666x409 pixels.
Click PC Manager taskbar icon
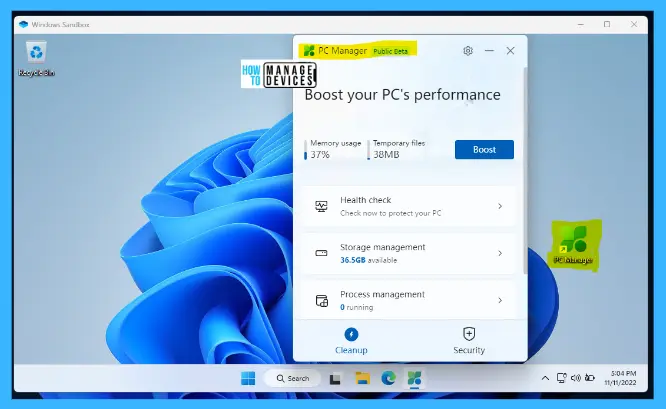coord(415,378)
